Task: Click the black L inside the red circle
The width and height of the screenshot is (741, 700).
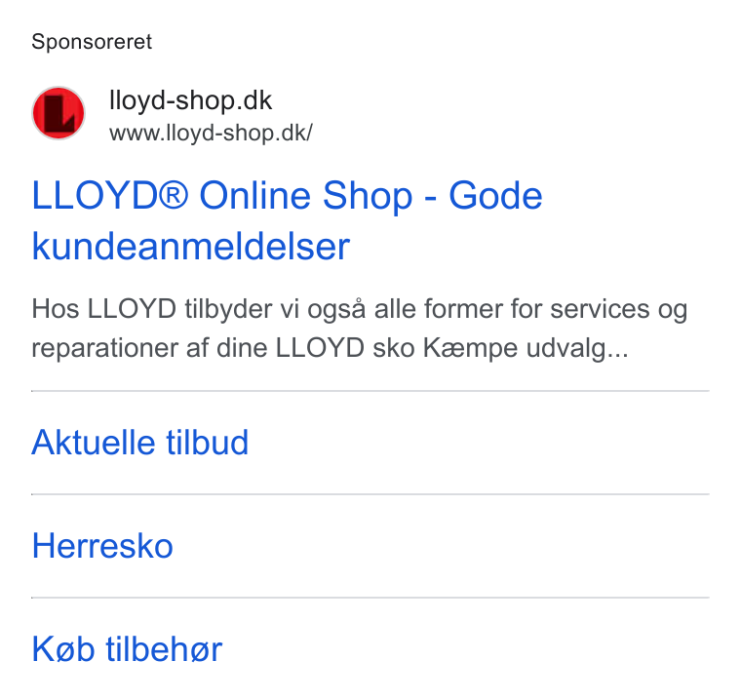Action: coord(59,114)
